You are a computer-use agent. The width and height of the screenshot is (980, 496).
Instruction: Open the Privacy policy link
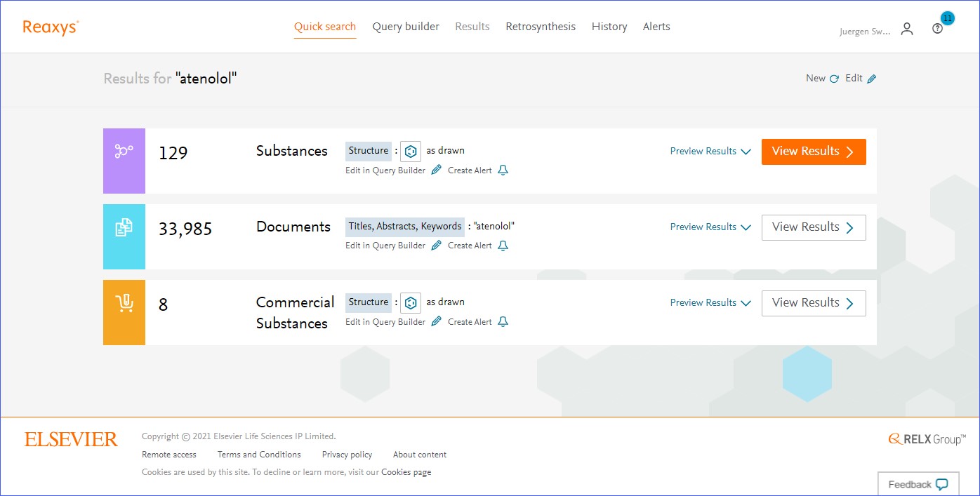(x=347, y=455)
